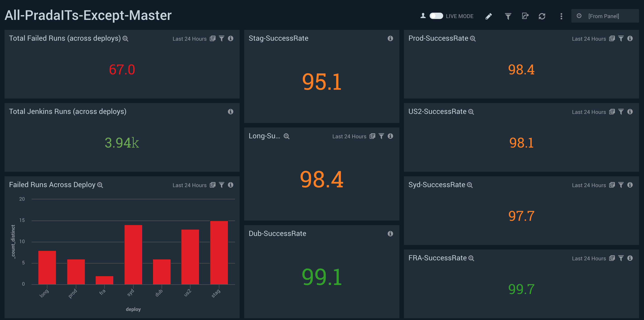Filter the Long-Su... panel

[x=381, y=136]
